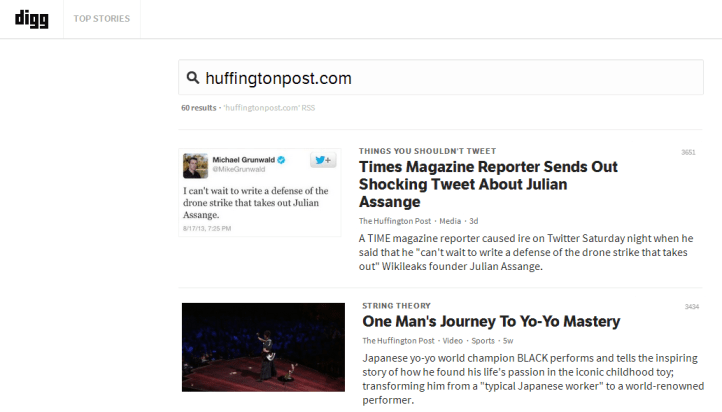This screenshot has height=412, width=722.
Task: Open The Huffington Post source on yo-yo story
Action: pos(398,341)
